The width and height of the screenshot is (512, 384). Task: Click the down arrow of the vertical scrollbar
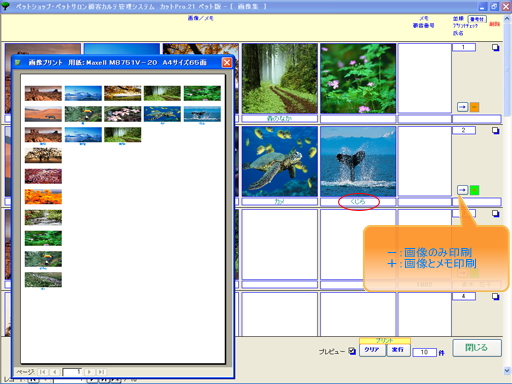click(507, 370)
